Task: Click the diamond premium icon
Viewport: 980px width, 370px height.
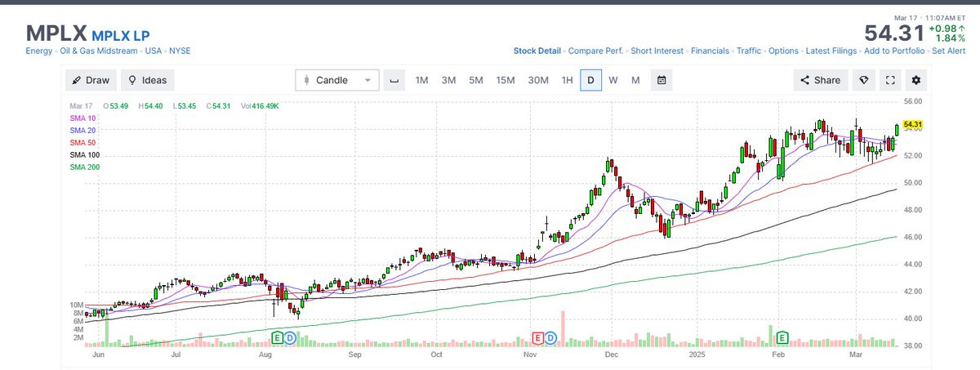Action: point(864,80)
